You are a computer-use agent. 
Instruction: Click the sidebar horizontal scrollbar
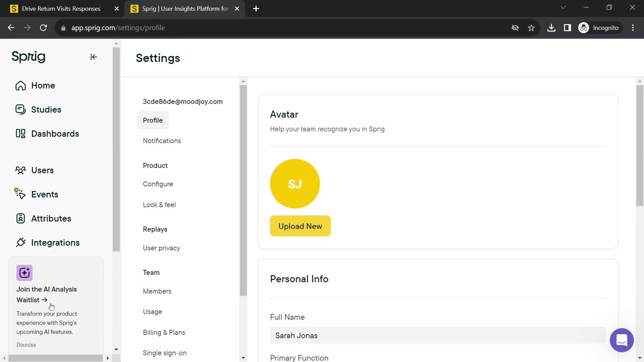tap(56, 358)
